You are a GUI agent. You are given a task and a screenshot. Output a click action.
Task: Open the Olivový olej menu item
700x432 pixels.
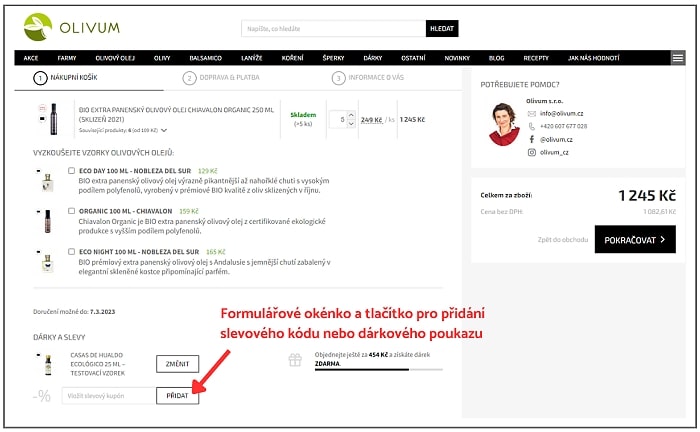click(115, 58)
